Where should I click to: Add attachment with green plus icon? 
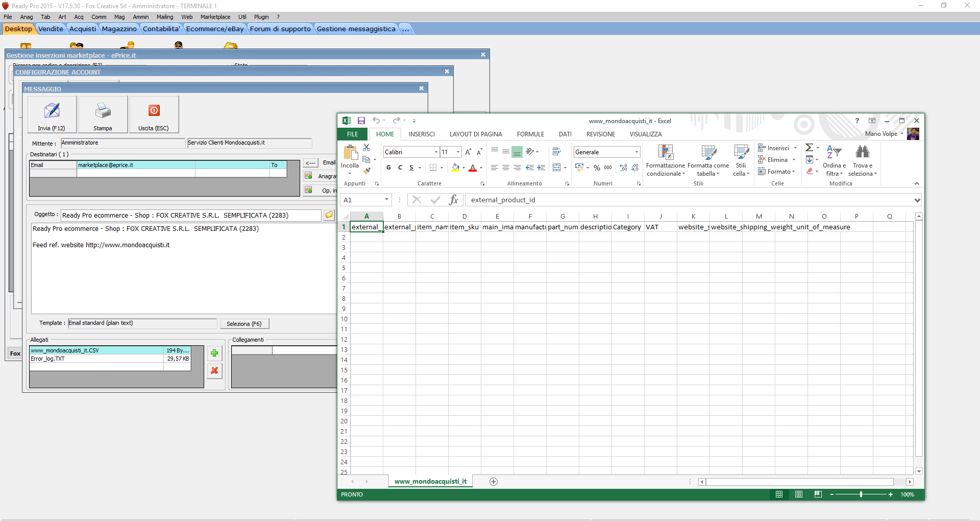(214, 353)
